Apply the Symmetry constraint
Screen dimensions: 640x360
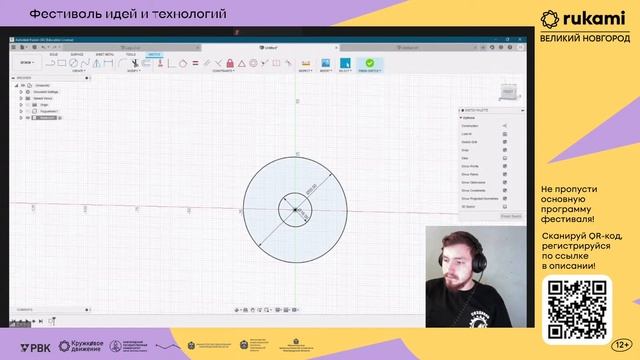point(276,63)
